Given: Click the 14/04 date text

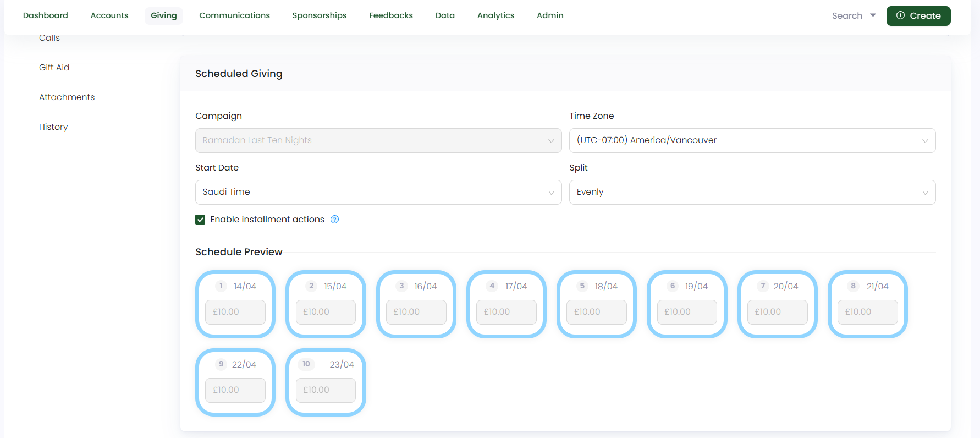Looking at the screenshot, I should point(245,286).
